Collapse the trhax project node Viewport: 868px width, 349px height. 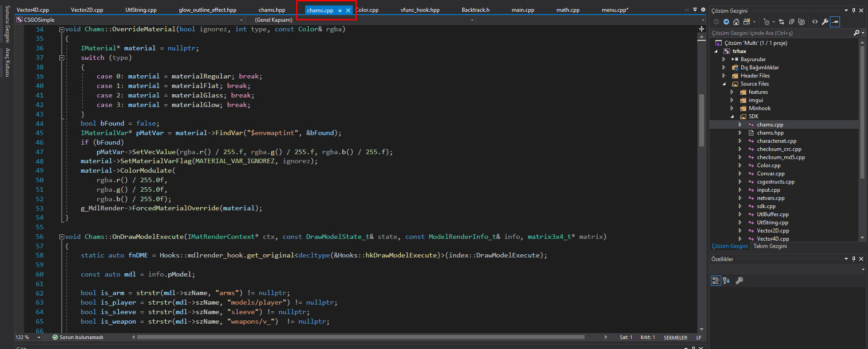click(x=716, y=51)
